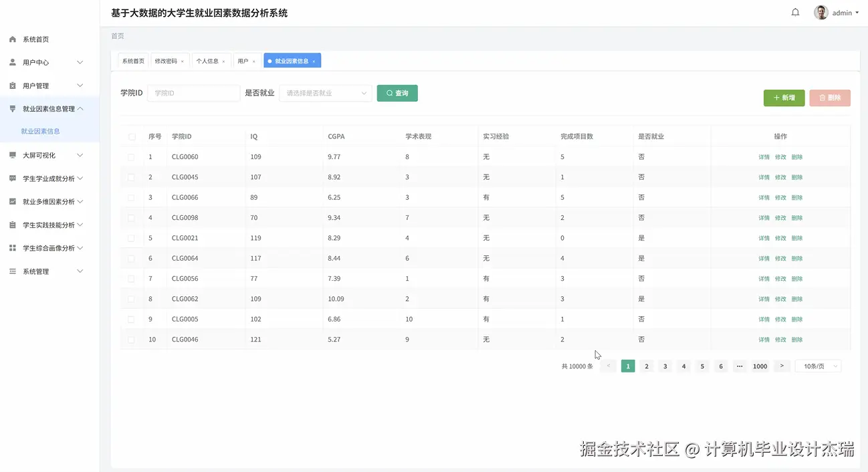868x472 pixels.
Task: Check the checkbox for row CLG0045
Action: (x=131, y=177)
